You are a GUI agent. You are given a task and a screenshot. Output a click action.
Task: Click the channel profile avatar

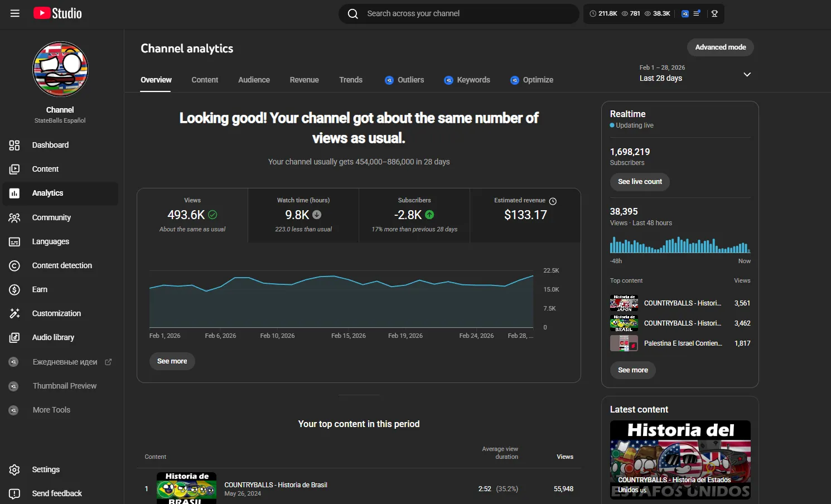pos(60,69)
